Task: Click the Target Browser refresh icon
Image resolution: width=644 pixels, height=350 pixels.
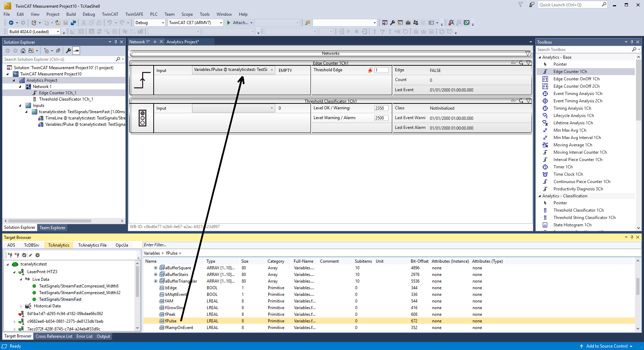Action: [24, 255]
